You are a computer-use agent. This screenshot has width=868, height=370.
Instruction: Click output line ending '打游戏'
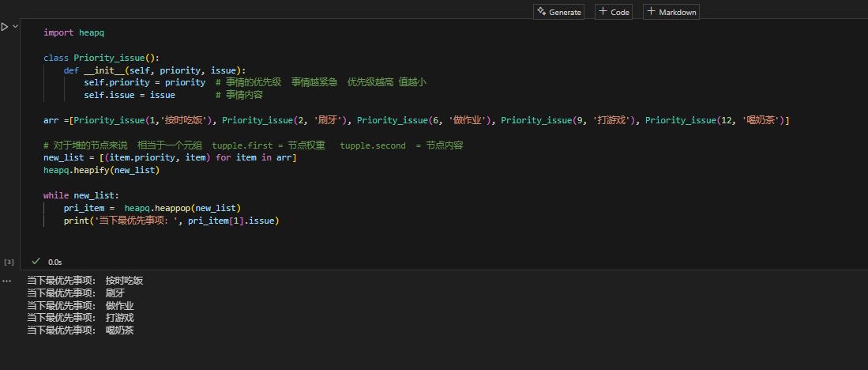coord(81,319)
